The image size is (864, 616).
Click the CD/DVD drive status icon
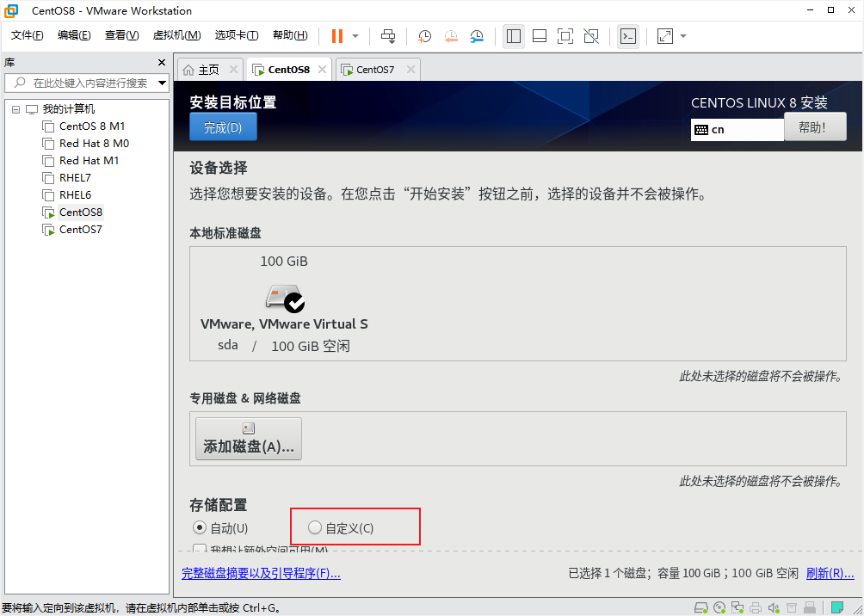719,608
